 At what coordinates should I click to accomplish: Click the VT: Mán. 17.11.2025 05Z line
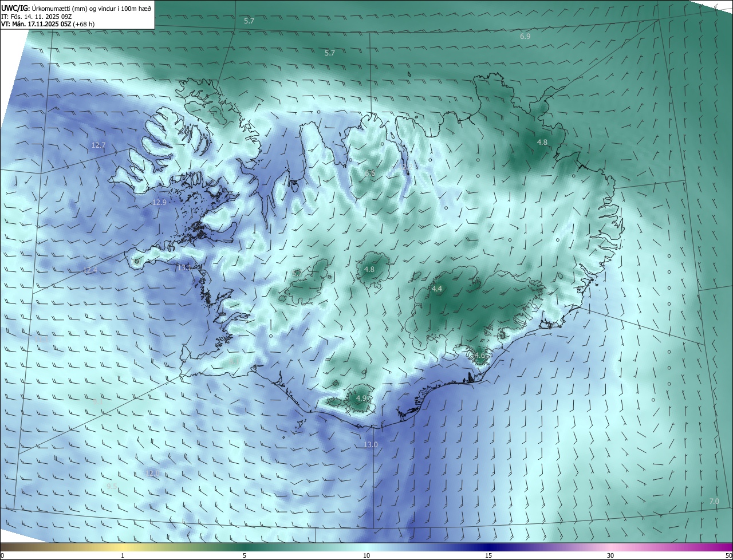coord(48,24)
